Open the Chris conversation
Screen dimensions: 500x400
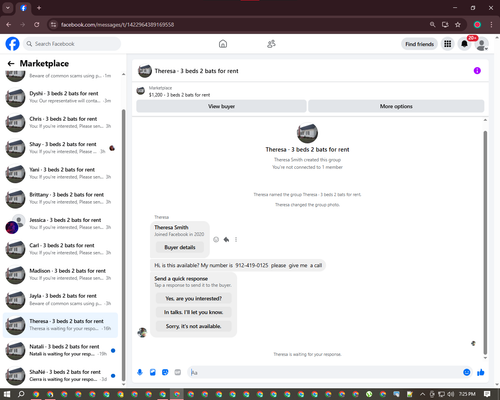click(60, 122)
